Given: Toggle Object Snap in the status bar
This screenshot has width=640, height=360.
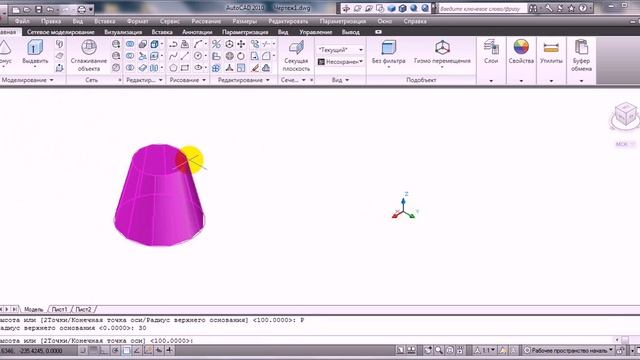Looking at the screenshot, I should (127, 350).
